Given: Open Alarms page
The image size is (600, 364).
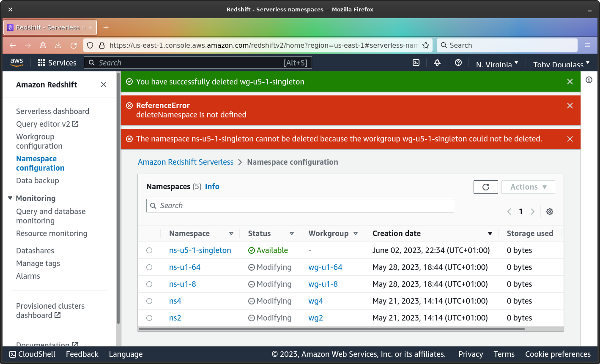Looking at the screenshot, I should [x=28, y=276].
